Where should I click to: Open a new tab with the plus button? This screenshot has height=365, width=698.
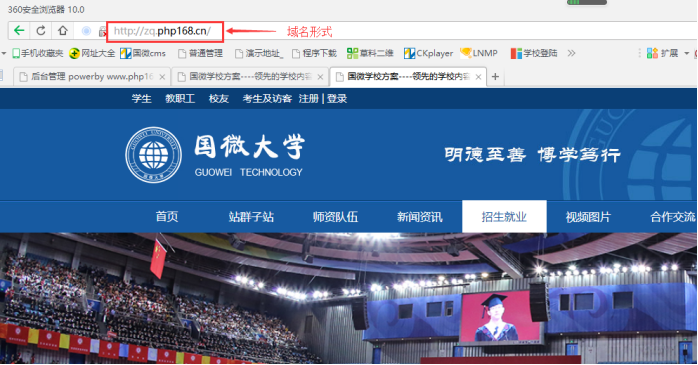pyautogui.click(x=495, y=77)
